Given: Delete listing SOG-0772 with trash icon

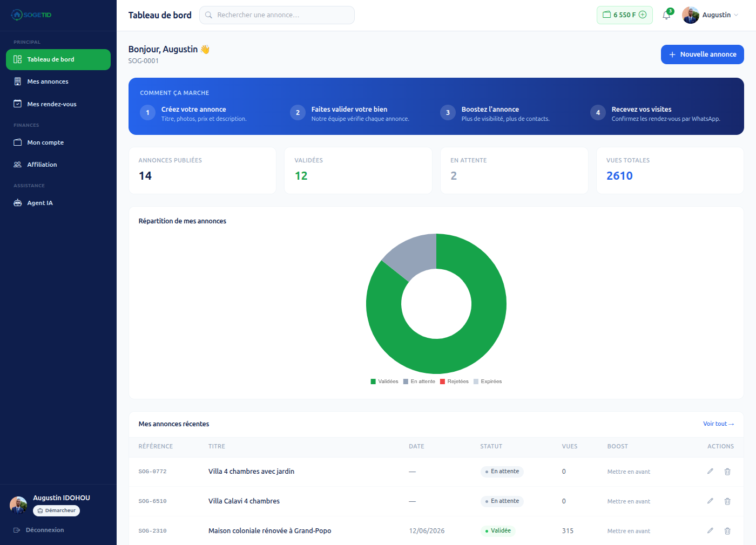Looking at the screenshot, I should [x=727, y=472].
